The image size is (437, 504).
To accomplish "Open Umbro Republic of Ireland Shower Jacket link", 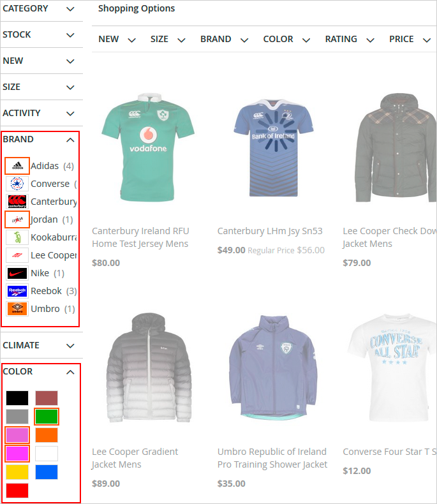I will 272,458.
